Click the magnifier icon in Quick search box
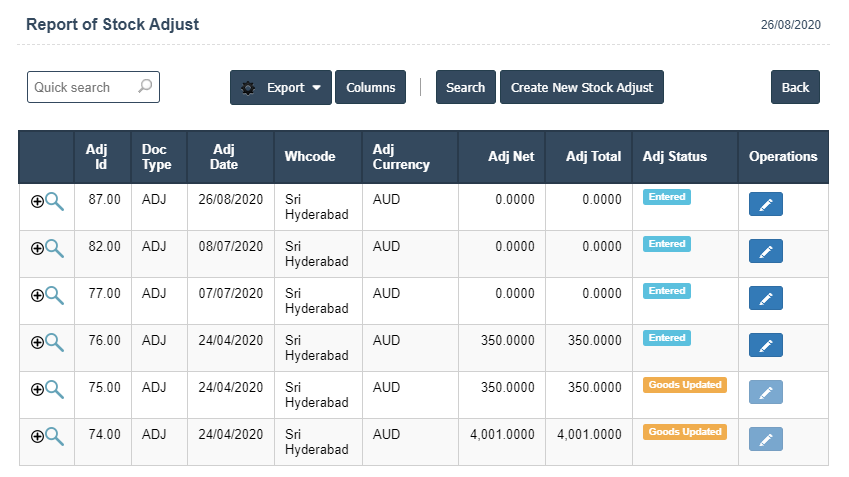Viewport: 849px width, 477px height. 145,87
